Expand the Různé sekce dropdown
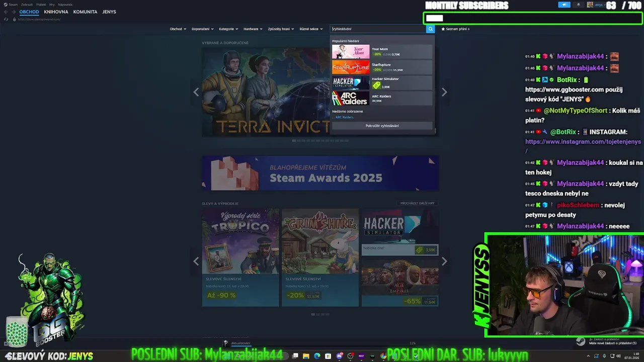Screen dimensions: 644x362 pos(311,29)
